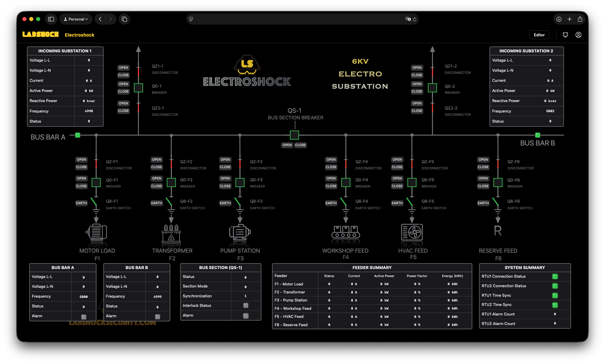Click the Bus Bar A Alarm indicator
This screenshot has width=605, height=364.
coord(84,317)
